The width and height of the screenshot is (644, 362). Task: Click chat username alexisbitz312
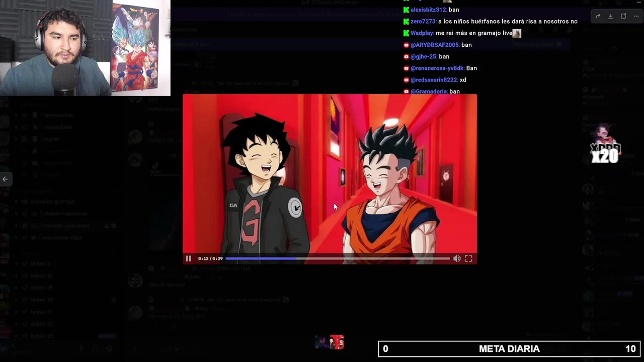pos(428,10)
